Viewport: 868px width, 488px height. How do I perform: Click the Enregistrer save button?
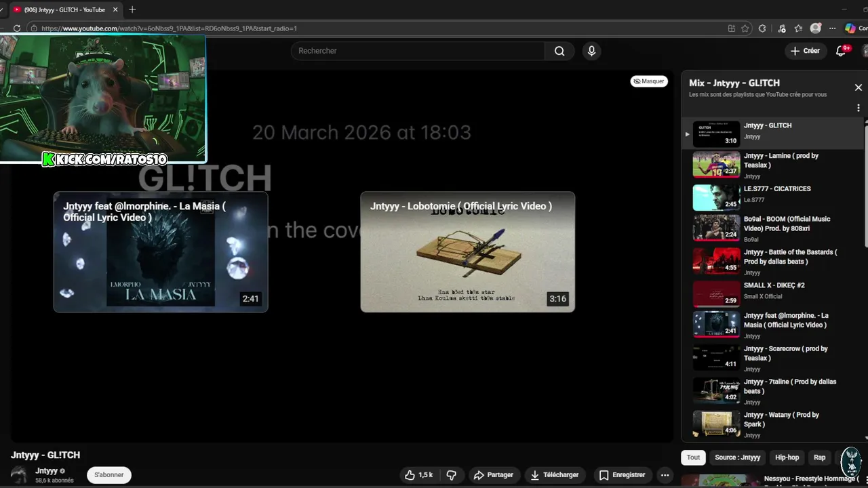coord(622,475)
